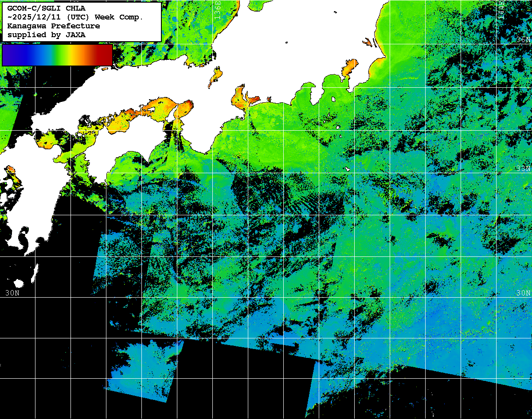Click the 'Kanagawa Prefecture' text in legend
The width and height of the screenshot is (532, 419).
[53, 26]
